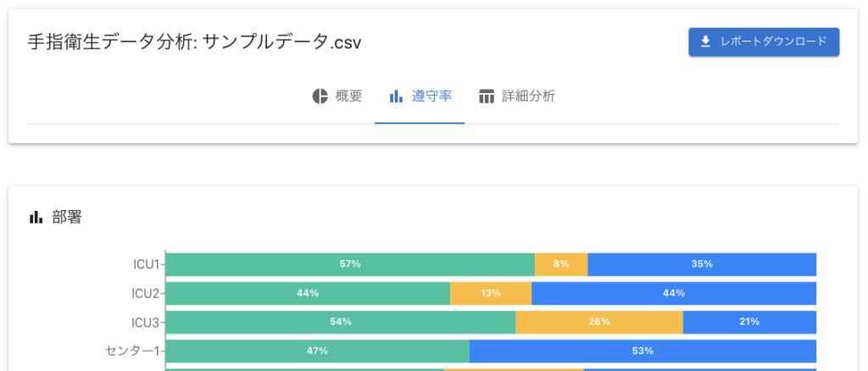Click the chart icon next to 部署 heading

pos(36,218)
